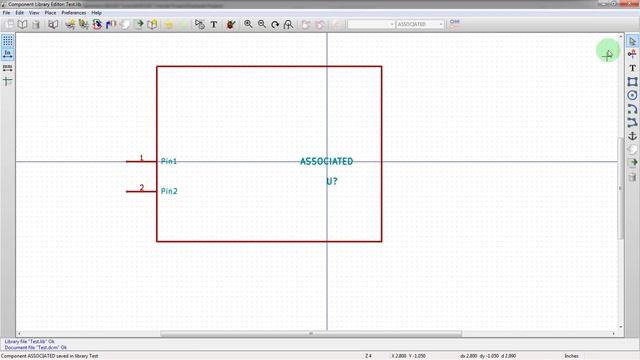Screen dimensions: 640x360
Task: Open the select working library book icon
Action: point(22,24)
